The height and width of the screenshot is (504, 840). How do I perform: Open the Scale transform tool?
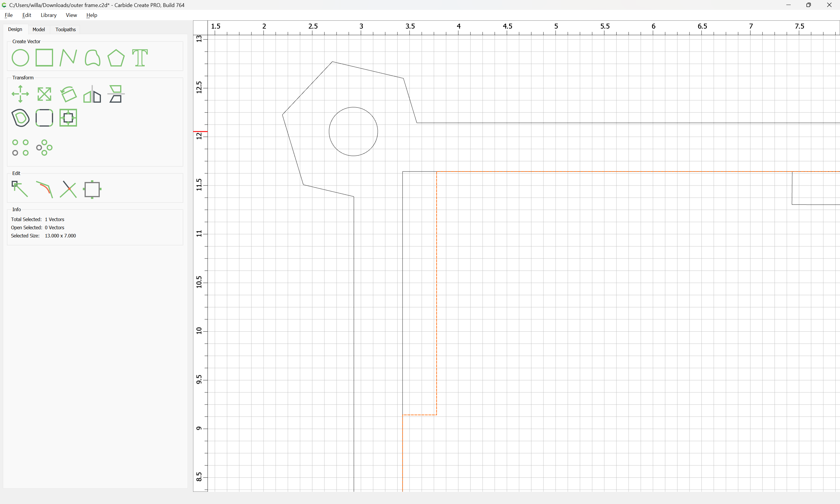[x=44, y=94]
